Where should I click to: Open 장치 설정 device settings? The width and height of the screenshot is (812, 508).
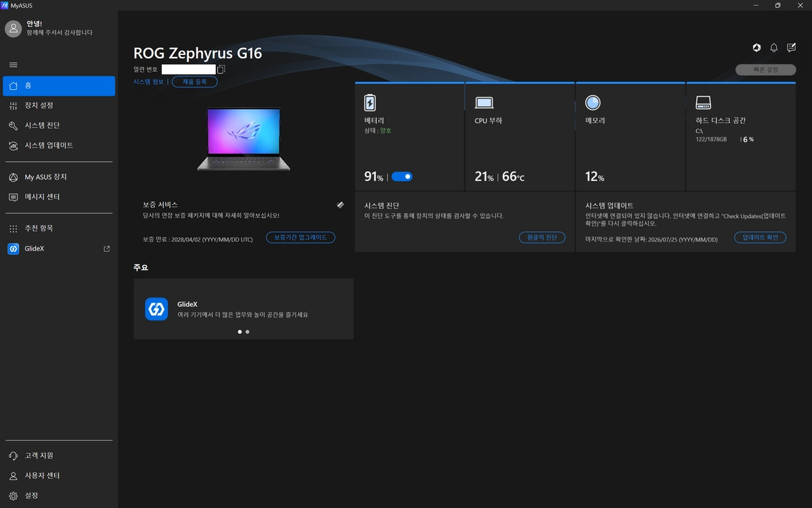tap(59, 106)
